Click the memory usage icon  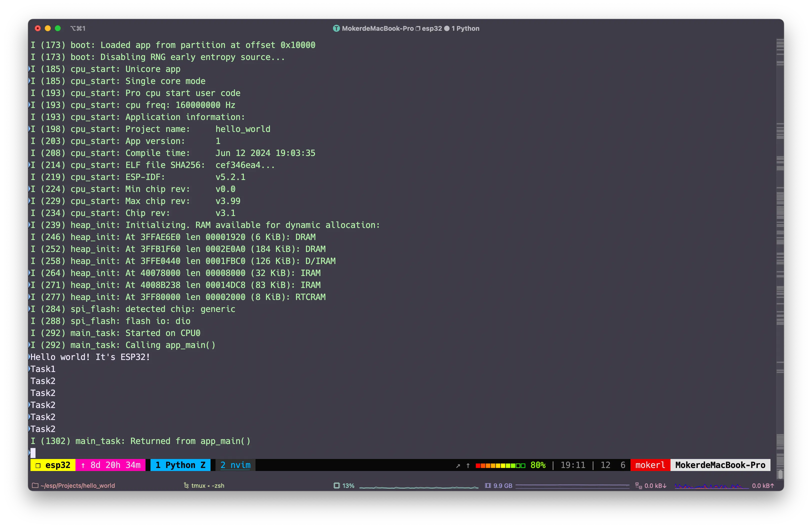point(488,485)
